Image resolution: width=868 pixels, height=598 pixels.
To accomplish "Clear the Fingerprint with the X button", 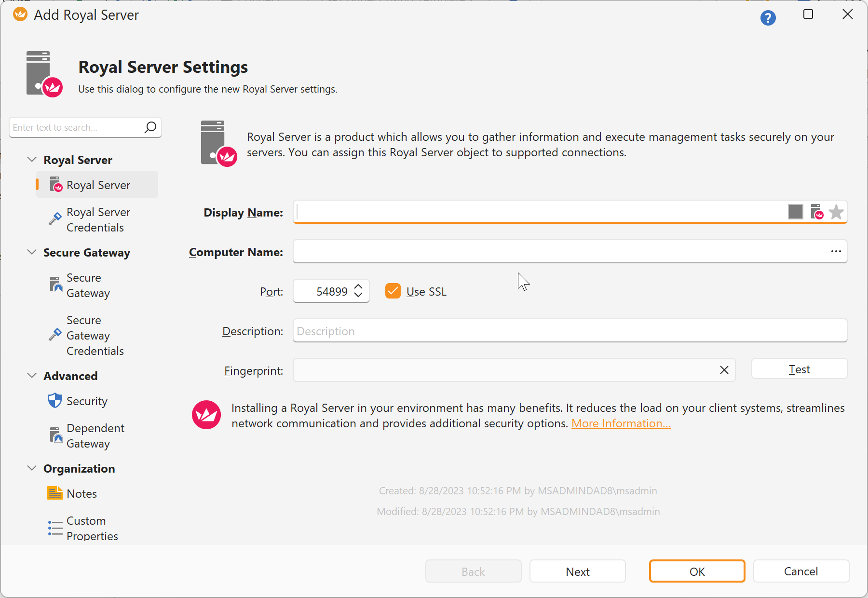I will tap(724, 370).
